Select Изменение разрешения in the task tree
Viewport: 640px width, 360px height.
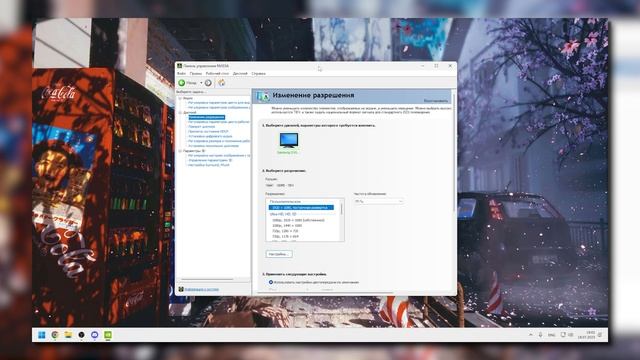[x=206, y=117]
